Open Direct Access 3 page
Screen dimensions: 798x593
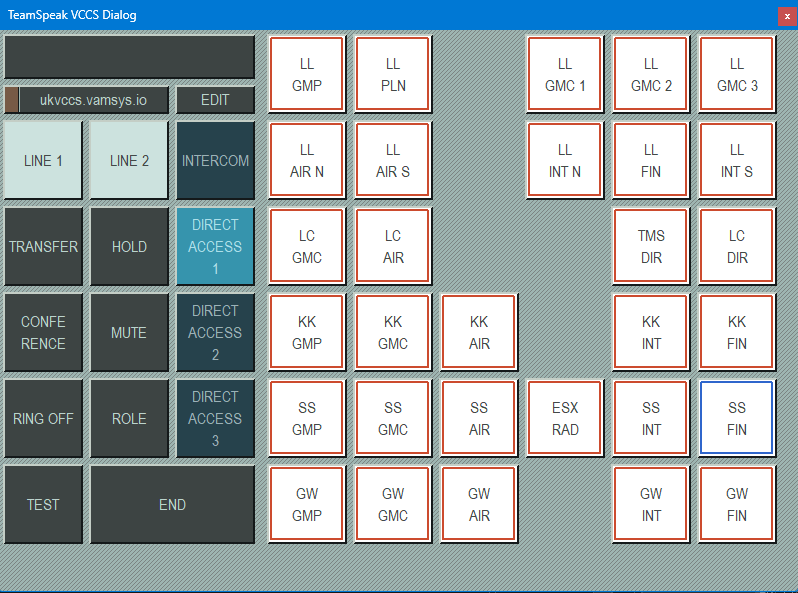[x=215, y=419]
